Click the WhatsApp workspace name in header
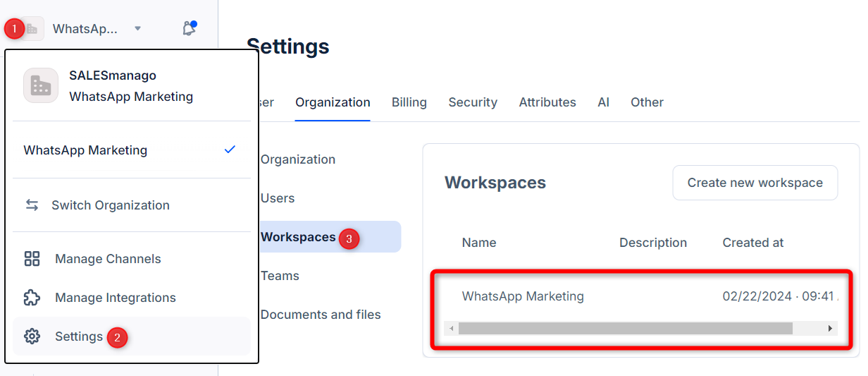 point(85,29)
